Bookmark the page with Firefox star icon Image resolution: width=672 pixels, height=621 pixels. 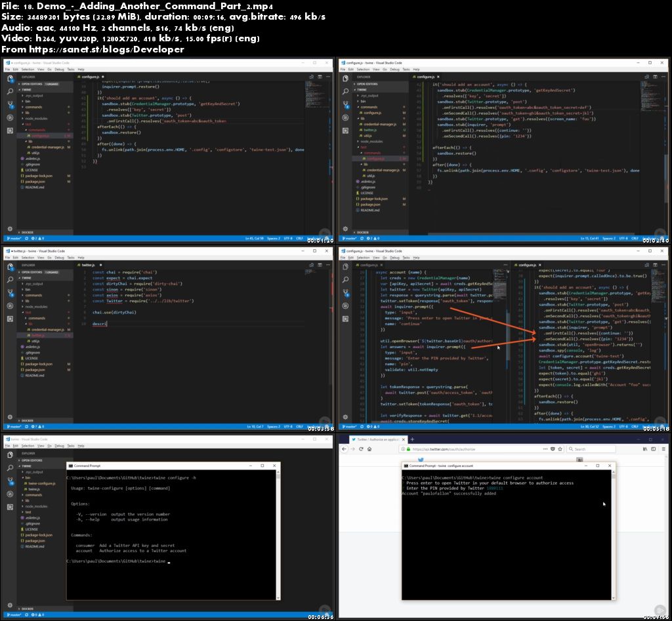560,449
